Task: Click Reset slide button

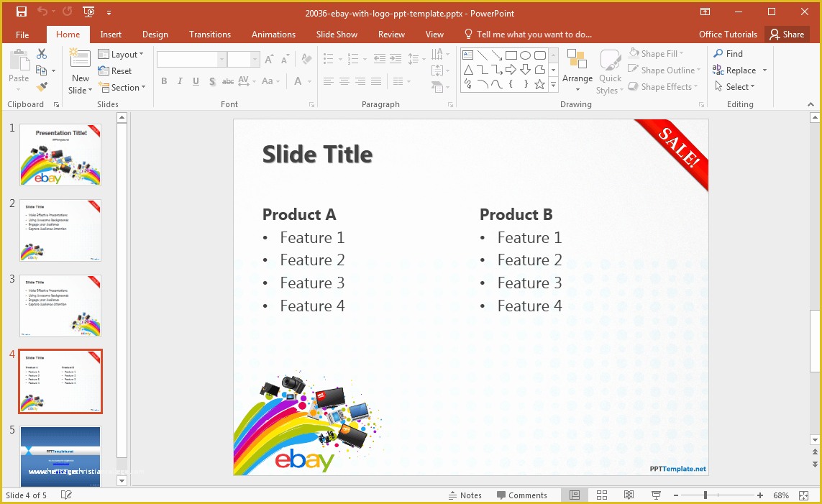Action: coord(115,70)
